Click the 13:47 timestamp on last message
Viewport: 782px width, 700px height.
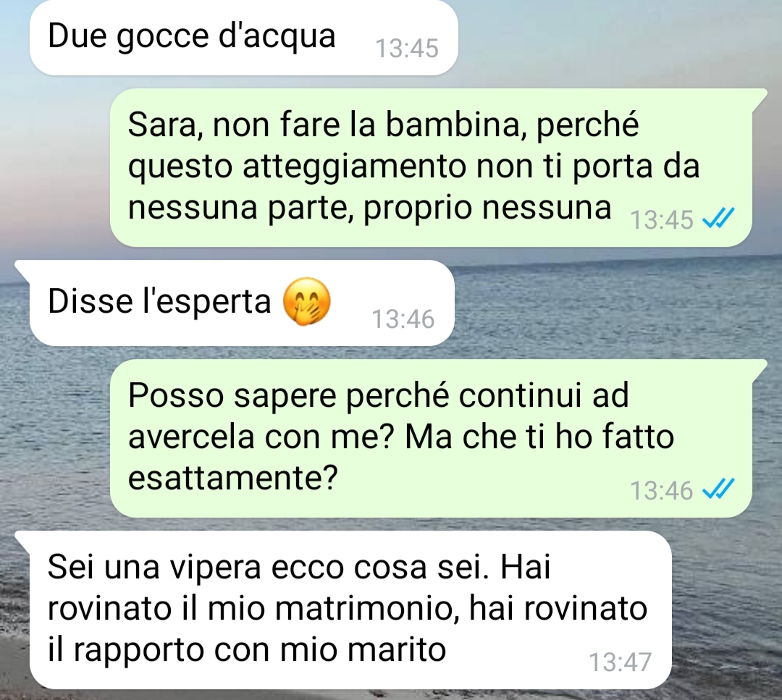coord(620,662)
